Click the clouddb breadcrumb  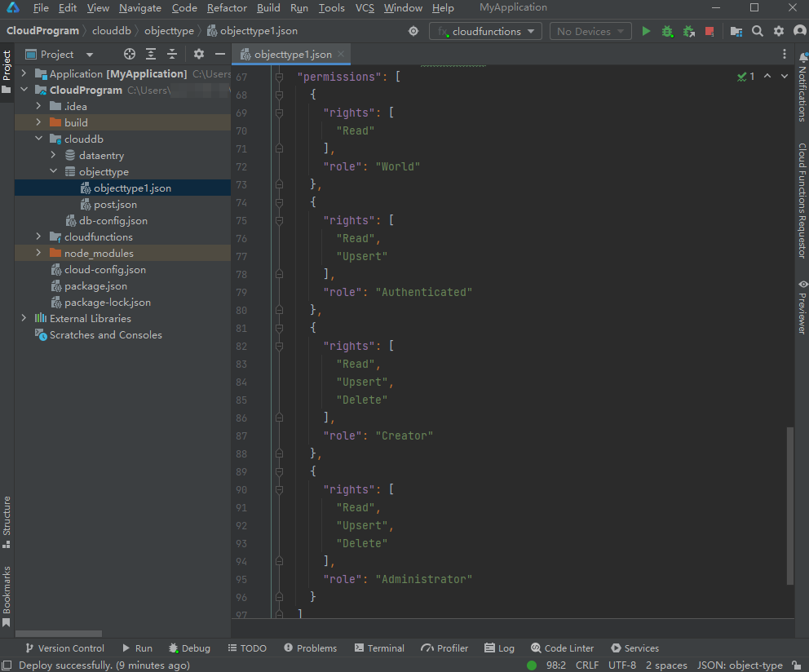click(112, 31)
